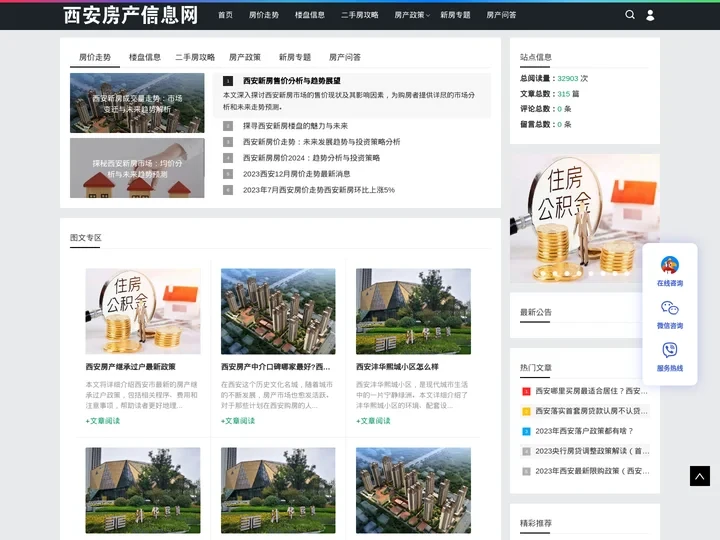Click the 服务热线 phone hotline icon

(669, 350)
